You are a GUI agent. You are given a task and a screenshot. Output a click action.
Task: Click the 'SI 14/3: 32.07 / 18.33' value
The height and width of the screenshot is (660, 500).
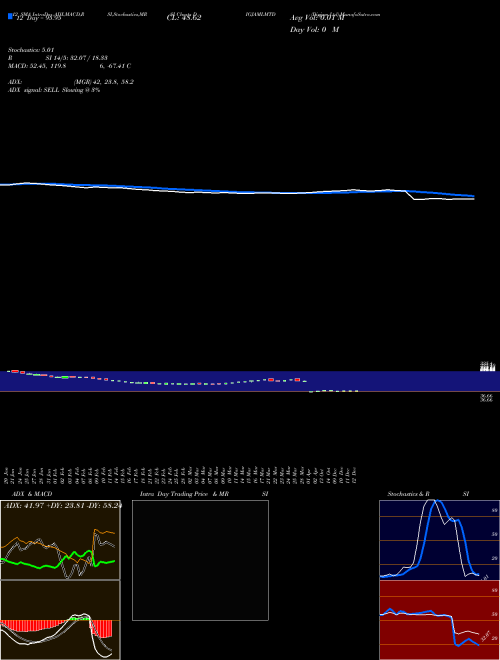pyautogui.click(x=77, y=58)
